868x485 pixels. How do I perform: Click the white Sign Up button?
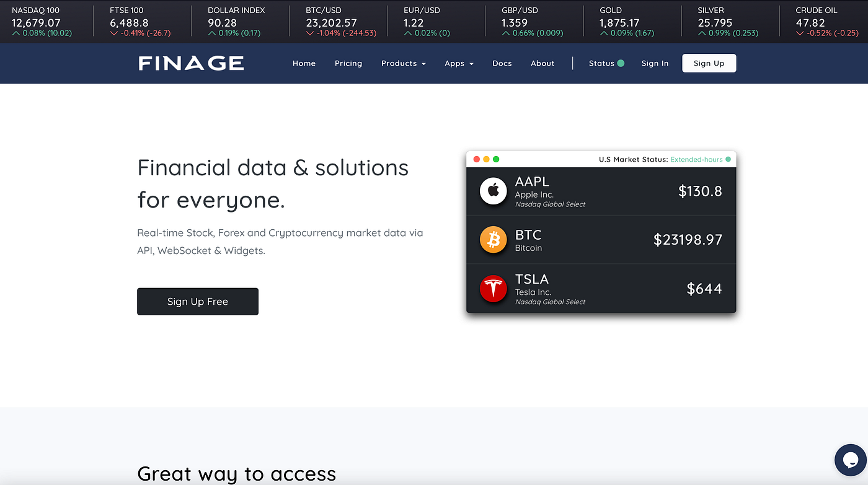[x=709, y=63]
